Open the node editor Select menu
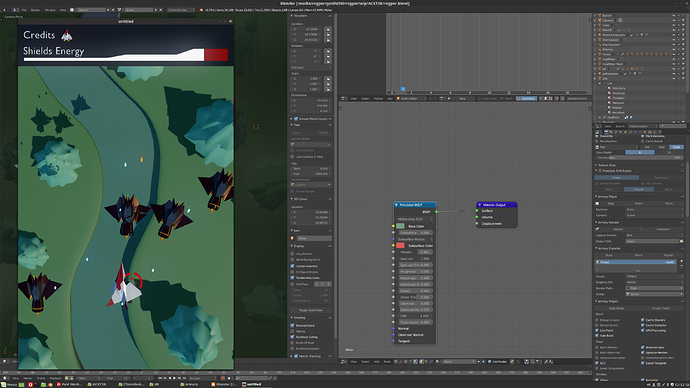This screenshot has height=388, width=690. click(x=365, y=362)
